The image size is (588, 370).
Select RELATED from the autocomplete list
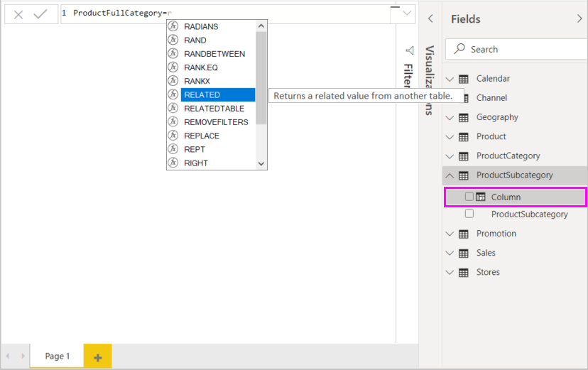coord(202,95)
